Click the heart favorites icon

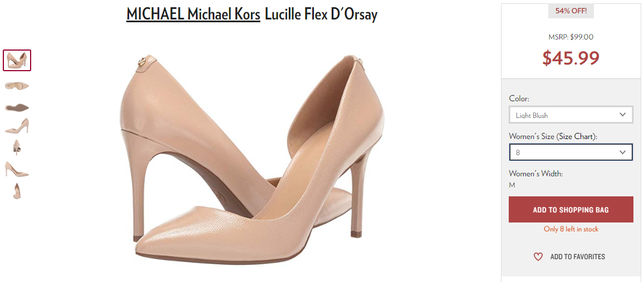[x=538, y=257]
